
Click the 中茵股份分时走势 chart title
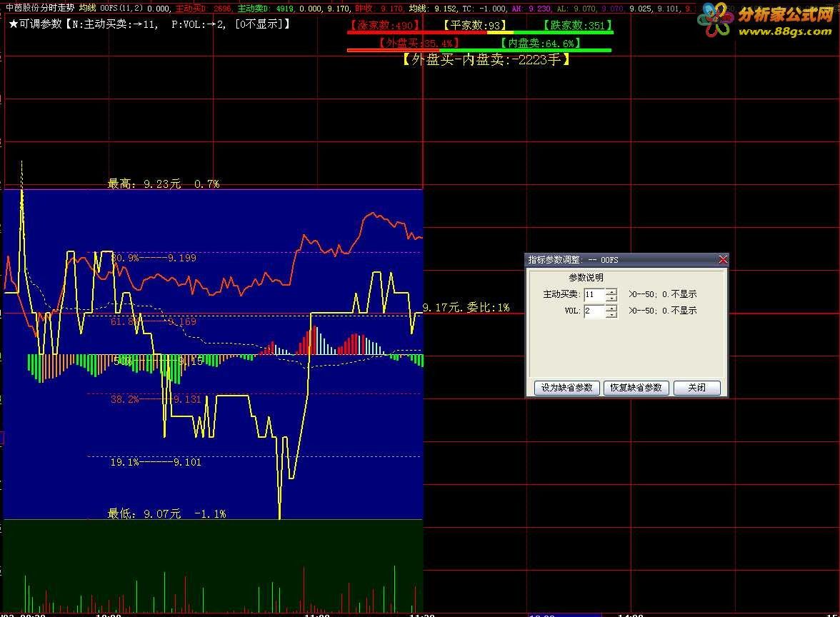pyautogui.click(x=40, y=7)
